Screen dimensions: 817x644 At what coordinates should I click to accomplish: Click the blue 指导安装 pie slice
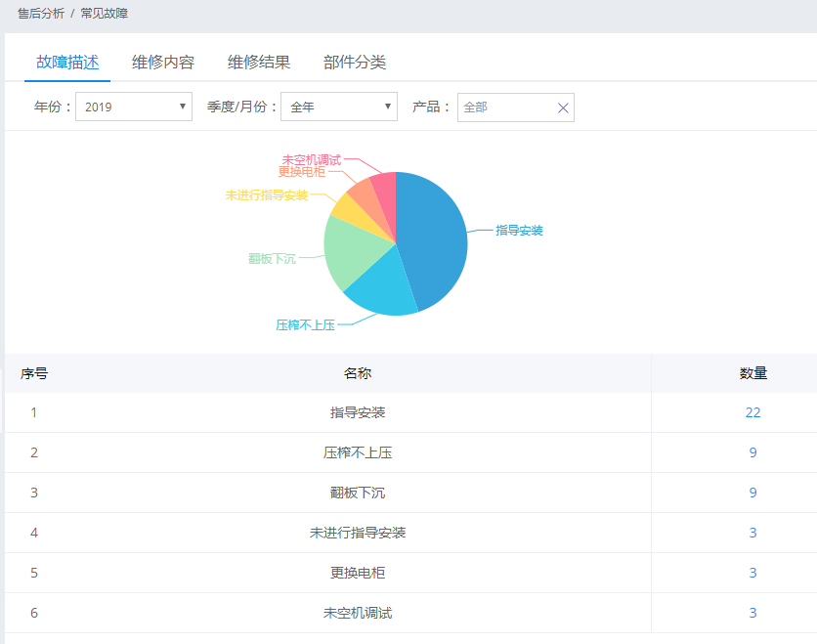click(435, 235)
